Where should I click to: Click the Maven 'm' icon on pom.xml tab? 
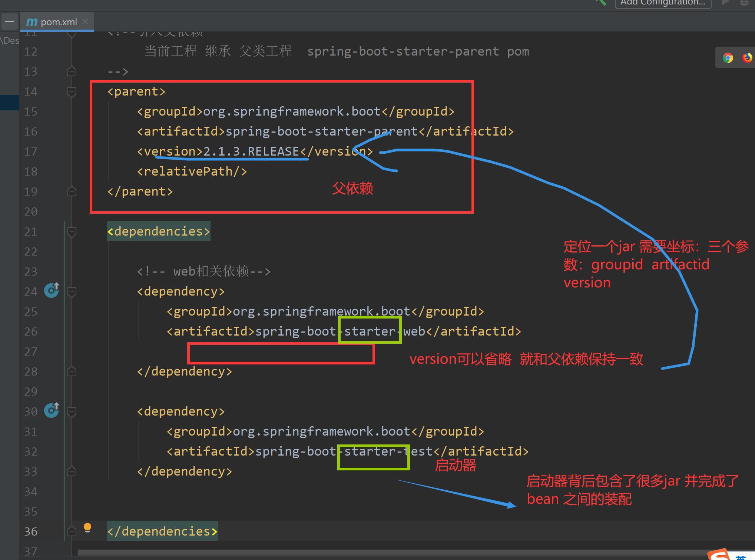(32, 22)
